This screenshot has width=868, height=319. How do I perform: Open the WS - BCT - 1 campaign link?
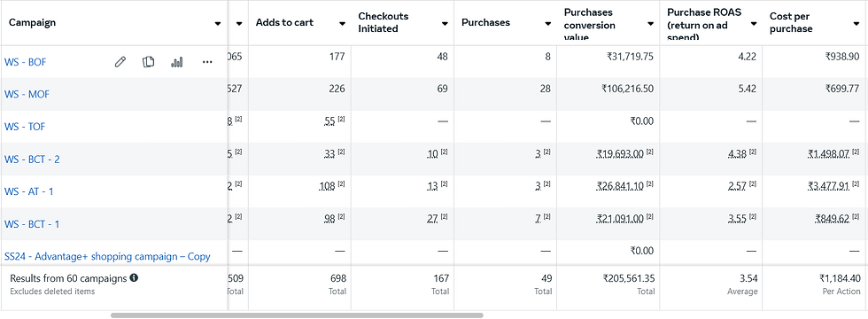(32, 224)
